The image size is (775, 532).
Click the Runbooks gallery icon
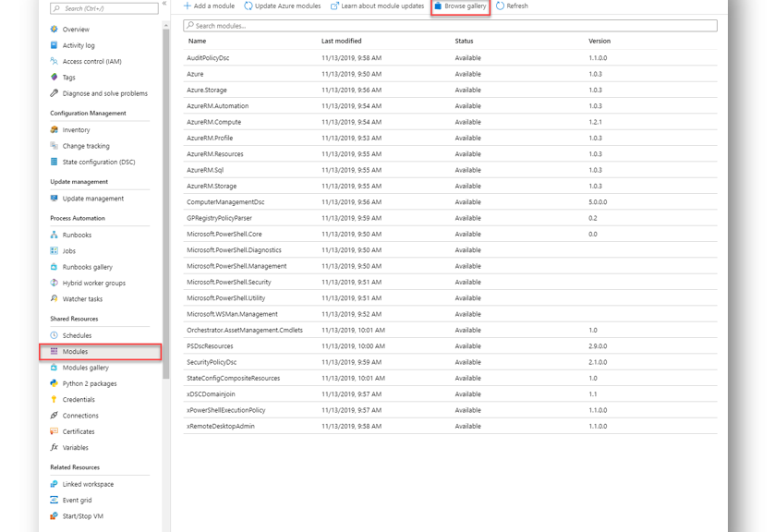click(x=54, y=267)
